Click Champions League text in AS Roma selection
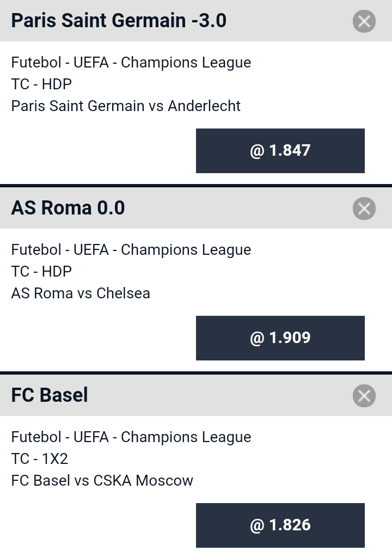This screenshot has width=392, height=557. coord(186,250)
